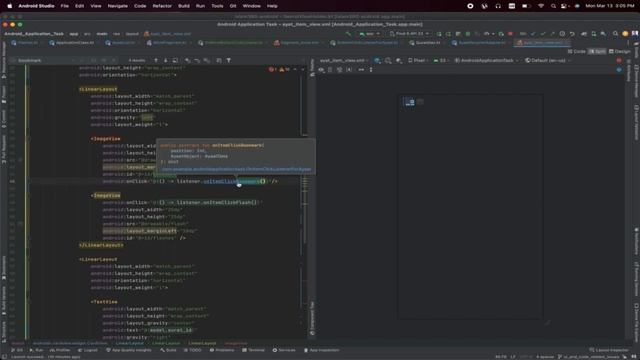
Task: Switch editor to Design view
Action: (x=620, y=51)
